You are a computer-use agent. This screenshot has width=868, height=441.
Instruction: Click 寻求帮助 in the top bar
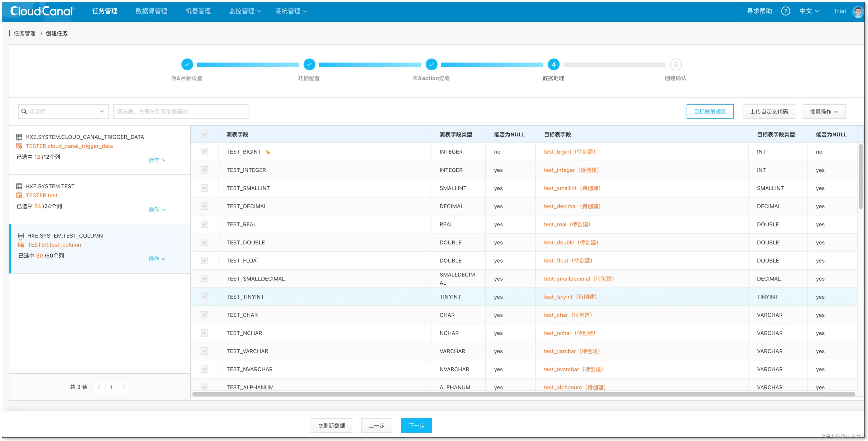click(759, 11)
